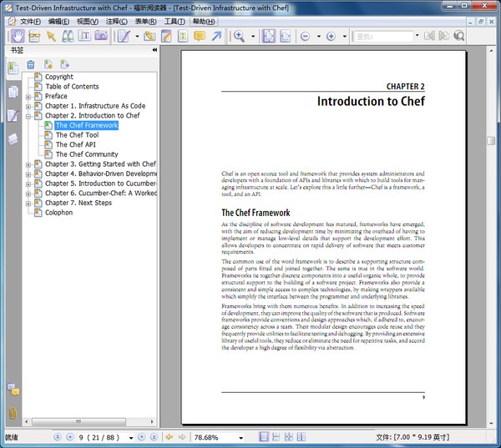Viewport: 501px width, 448px height.
Task: Open the attachments paperclip panel
Action: (x=13, y=413)
